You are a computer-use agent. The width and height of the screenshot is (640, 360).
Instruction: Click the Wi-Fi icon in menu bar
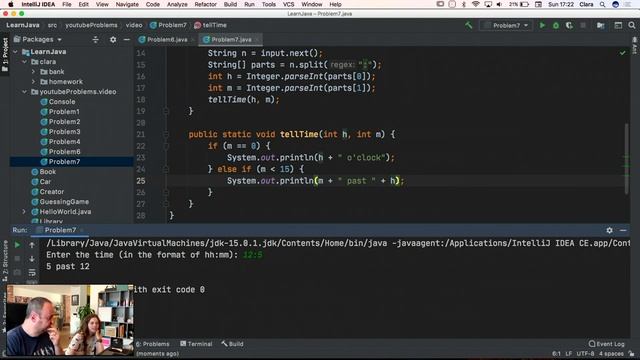[x=476, y=4]
